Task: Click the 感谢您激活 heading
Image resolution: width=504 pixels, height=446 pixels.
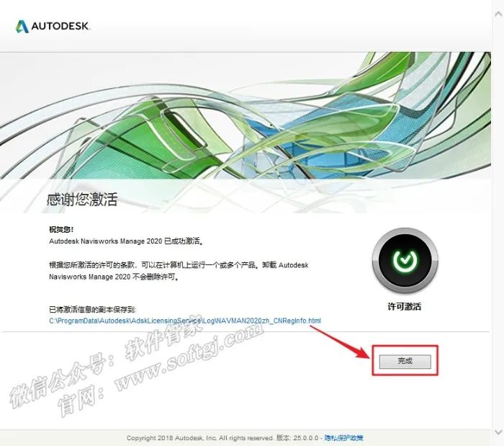Action: (82, 200)
